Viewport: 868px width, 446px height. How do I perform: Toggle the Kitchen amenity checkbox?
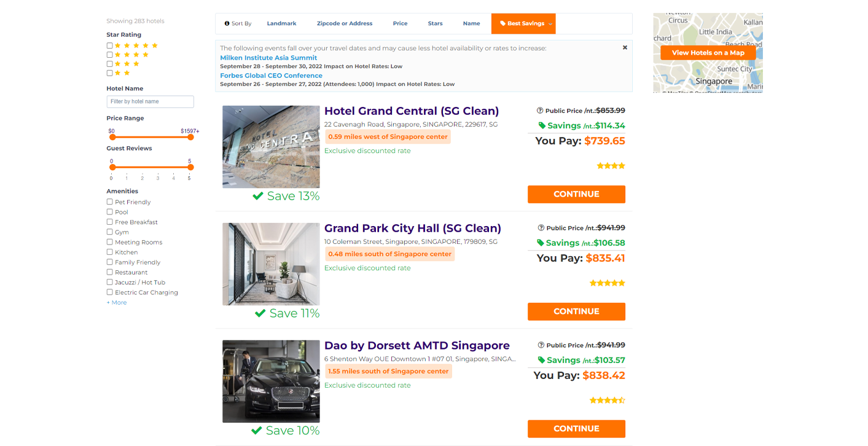pos(109,252)
